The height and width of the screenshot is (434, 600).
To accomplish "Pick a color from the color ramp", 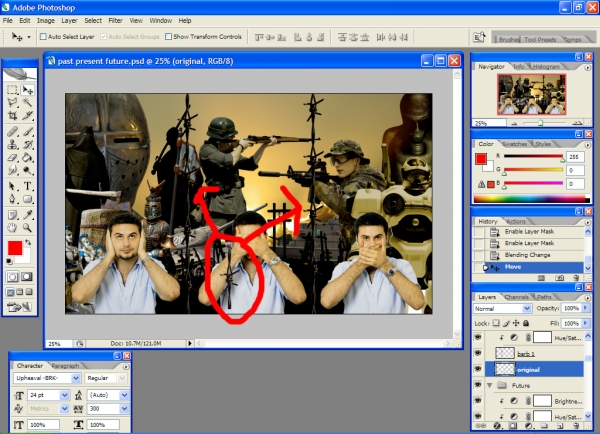I will (531, 199).
